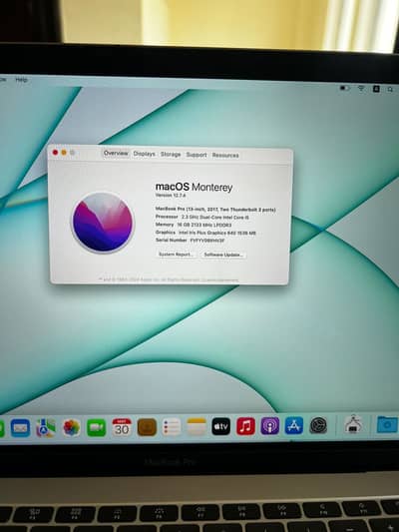Click the Processor info line
The image size is (399, 532).
point(202,217)
